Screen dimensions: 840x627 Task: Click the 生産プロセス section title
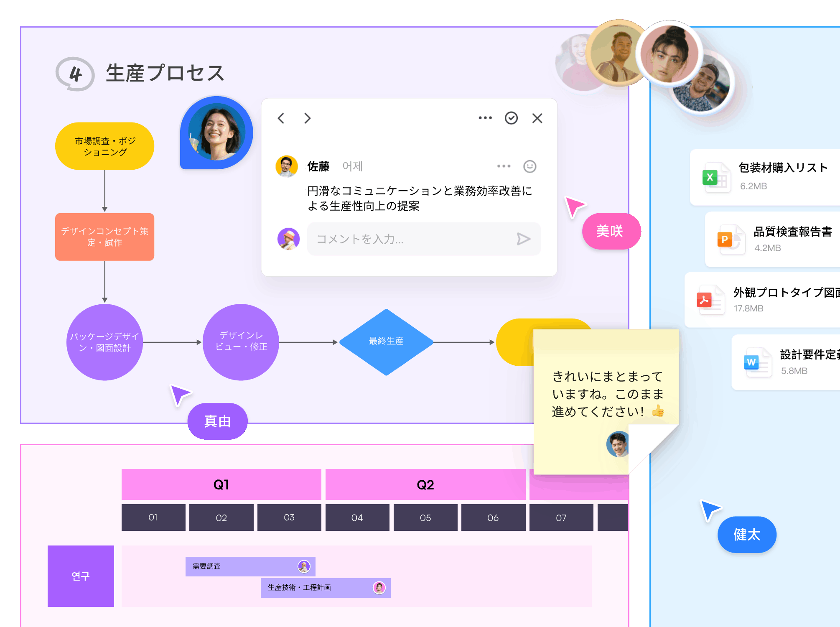coord(165,73)
